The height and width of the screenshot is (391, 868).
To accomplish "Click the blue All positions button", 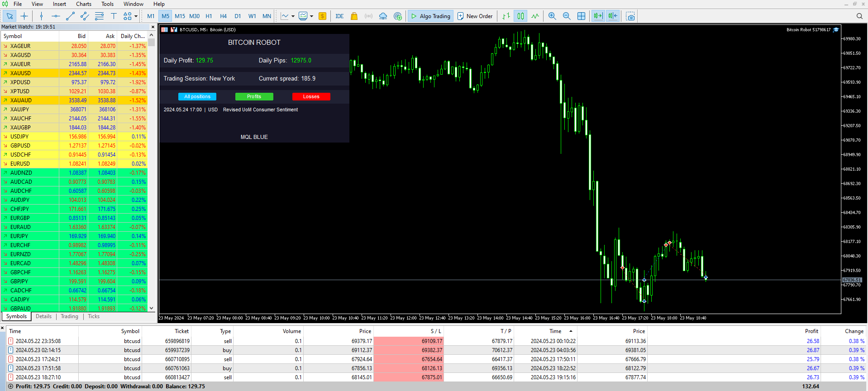I will point(197,96).
